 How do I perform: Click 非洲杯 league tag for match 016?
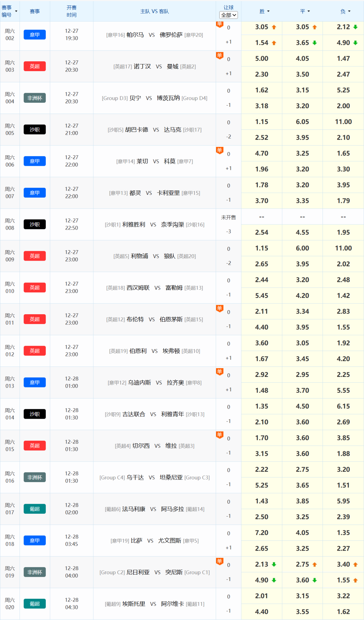[35, 477]
